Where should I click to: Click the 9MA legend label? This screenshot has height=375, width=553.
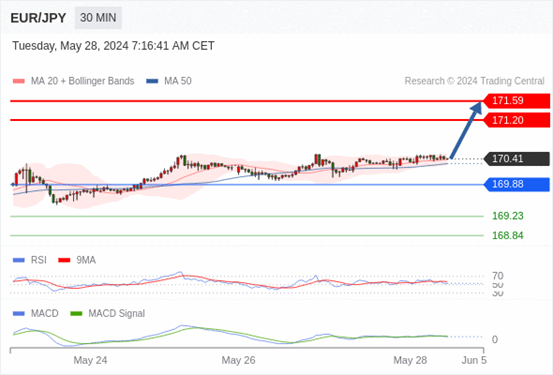click(86, 260)
